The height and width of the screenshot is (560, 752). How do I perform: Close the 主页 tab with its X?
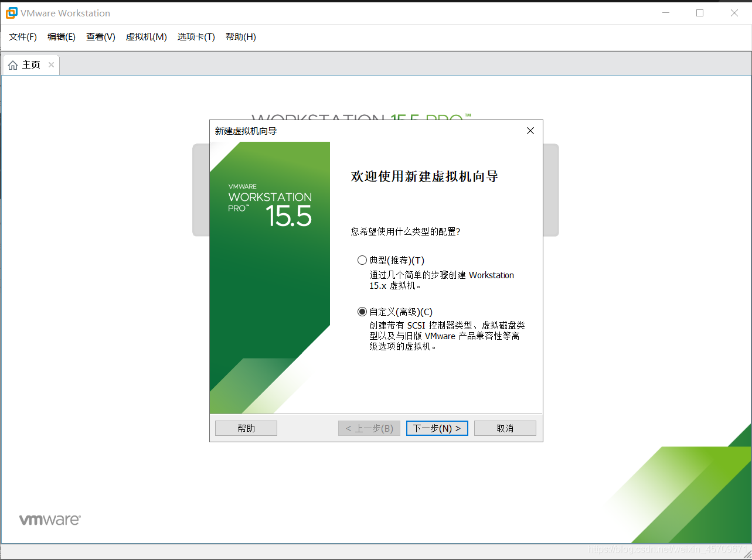click(x=50, y=64)
